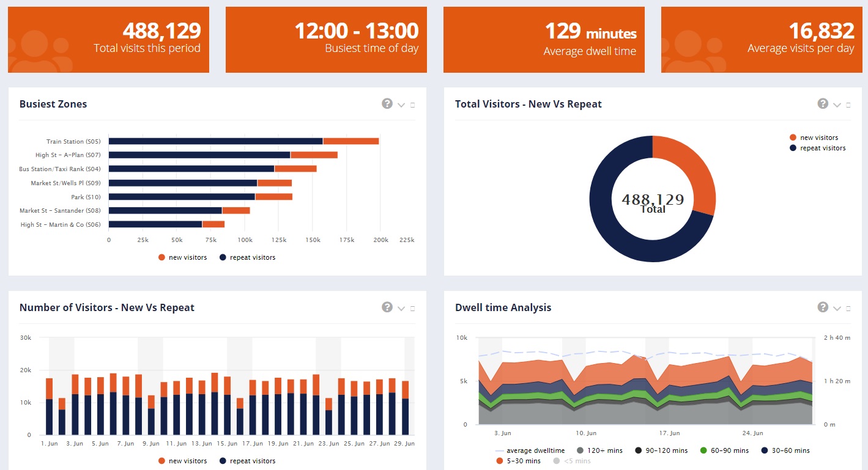This screenshot has height=470, width=868.
Task: Click the High St - Martin & Co (S06) label
Action: (x=61, y=225)
